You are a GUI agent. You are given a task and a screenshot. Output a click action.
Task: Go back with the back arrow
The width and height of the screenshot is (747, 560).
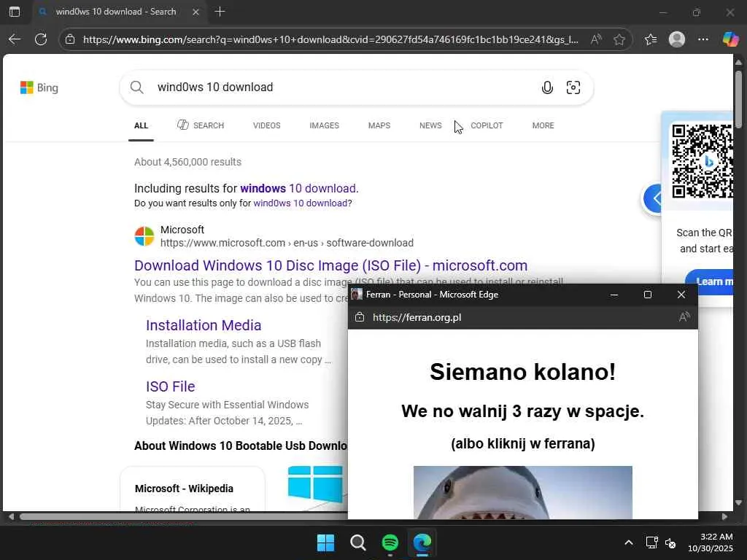coord(15,39)
